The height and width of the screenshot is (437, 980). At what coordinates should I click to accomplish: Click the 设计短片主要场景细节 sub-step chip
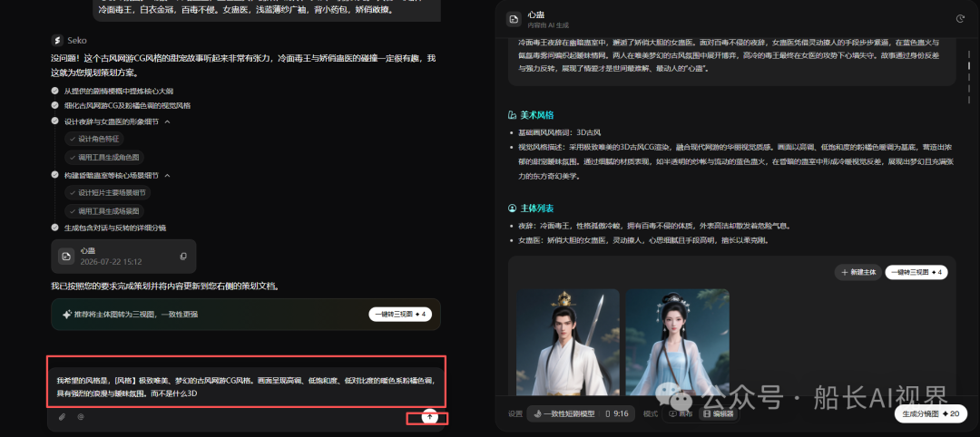(108, 192)
